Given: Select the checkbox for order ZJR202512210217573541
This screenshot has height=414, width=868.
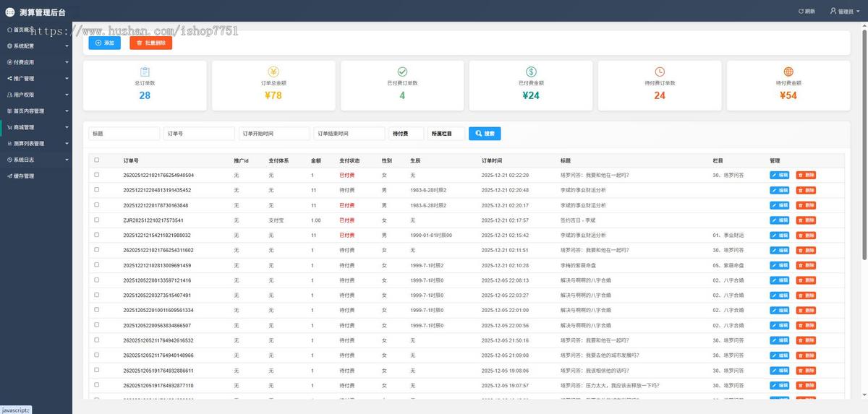Looking at the screenshot, I should pos(97,220).
